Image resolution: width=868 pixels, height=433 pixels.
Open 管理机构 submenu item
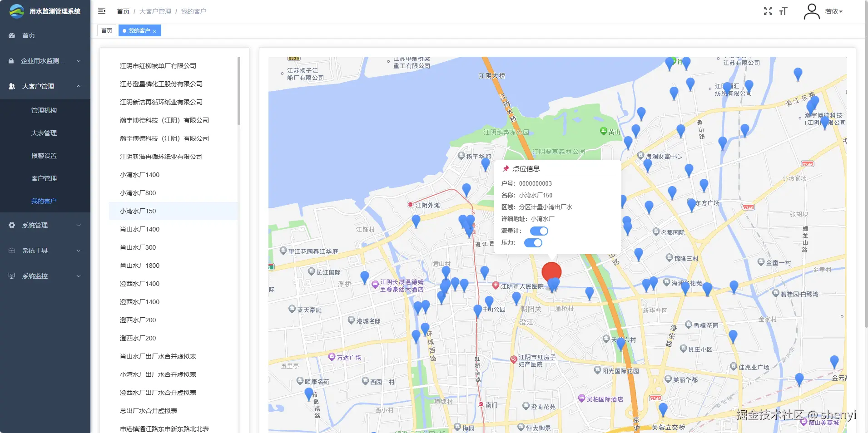point(45,110)
